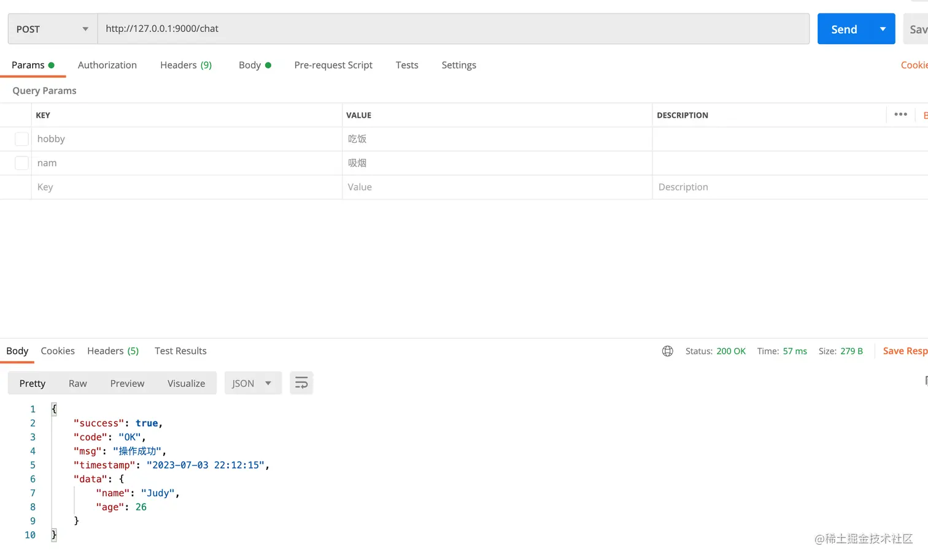Click the "data": { line

[x=99, y=479]
